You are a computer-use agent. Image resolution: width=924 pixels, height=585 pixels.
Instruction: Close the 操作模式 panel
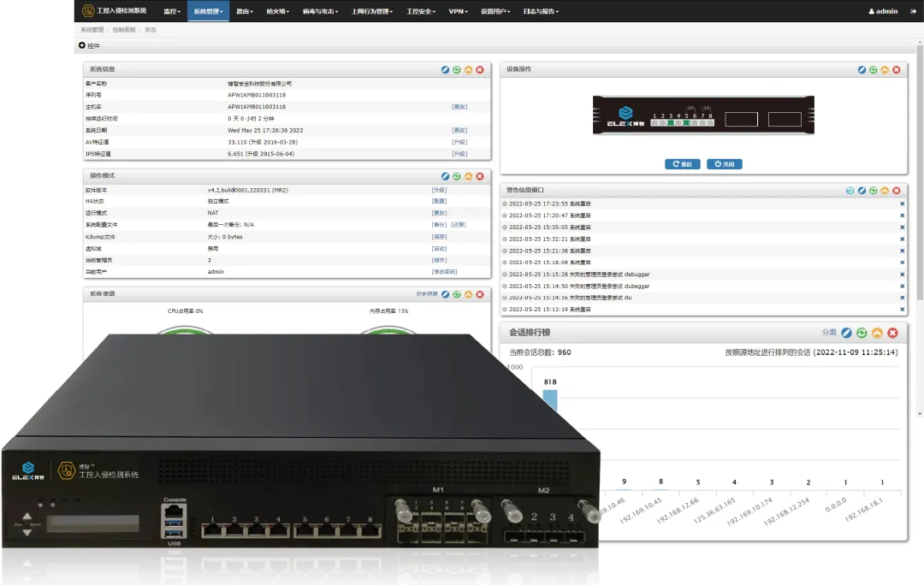click(480, 176)
